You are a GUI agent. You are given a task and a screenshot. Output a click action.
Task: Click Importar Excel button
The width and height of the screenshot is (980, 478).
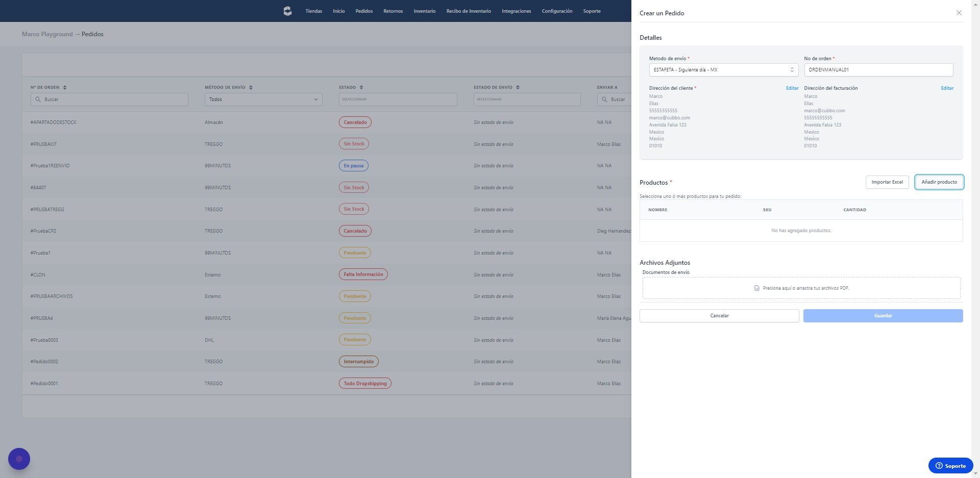887,182
